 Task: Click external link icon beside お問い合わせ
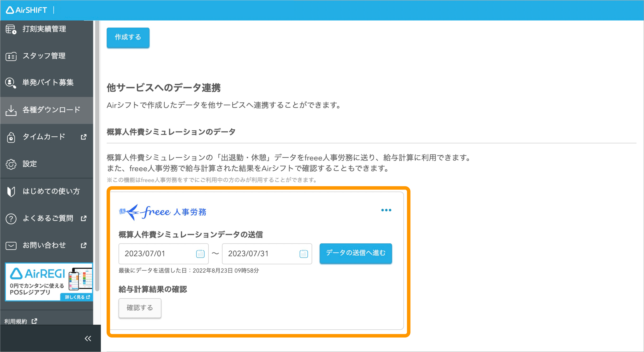[x=84, y=245]
